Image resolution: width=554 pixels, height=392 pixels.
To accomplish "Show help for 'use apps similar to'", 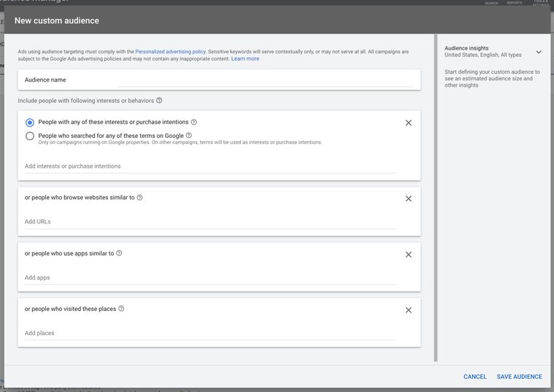I will (x=119, y=253).
